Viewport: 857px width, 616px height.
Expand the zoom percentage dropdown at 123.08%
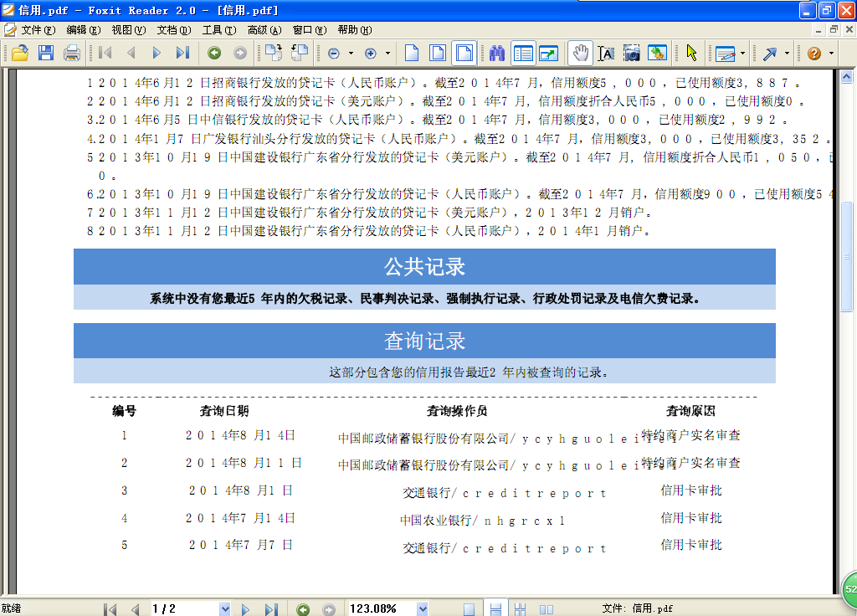[423, 608]
